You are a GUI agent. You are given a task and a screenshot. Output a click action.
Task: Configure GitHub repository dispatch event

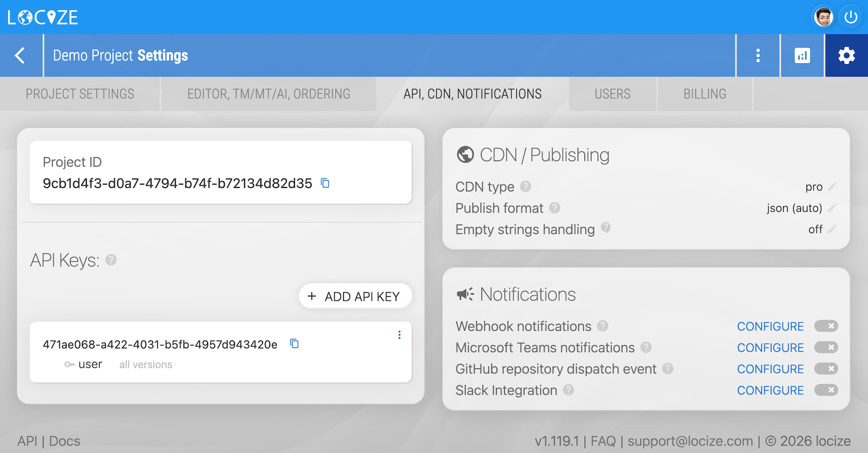point(770,369)
